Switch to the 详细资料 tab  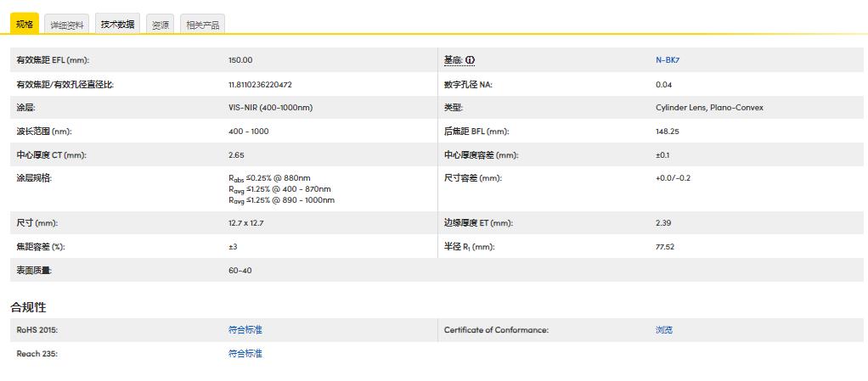[x=66, y=25]
